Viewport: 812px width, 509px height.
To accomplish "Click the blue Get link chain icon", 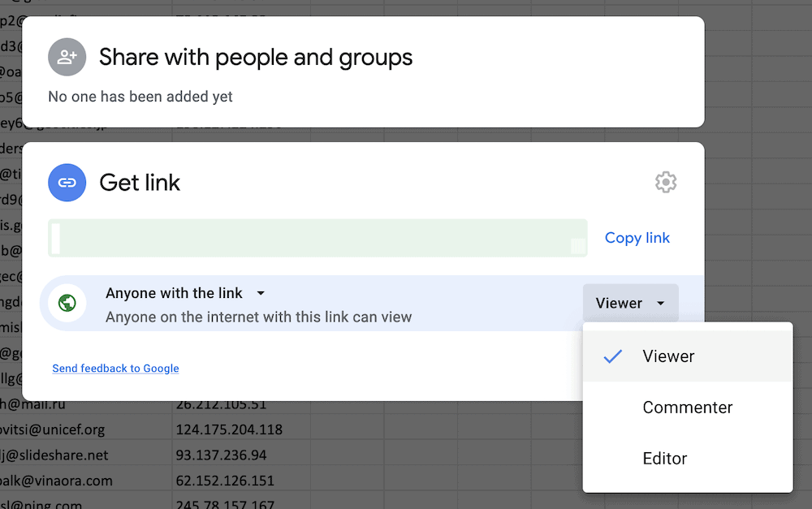I will (x=67, y=183).
